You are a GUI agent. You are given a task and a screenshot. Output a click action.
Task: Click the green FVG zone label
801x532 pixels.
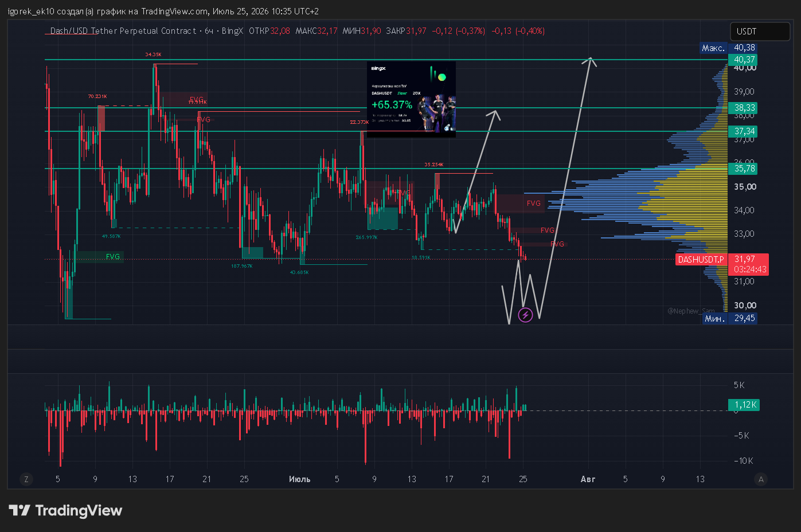(113, 257)
